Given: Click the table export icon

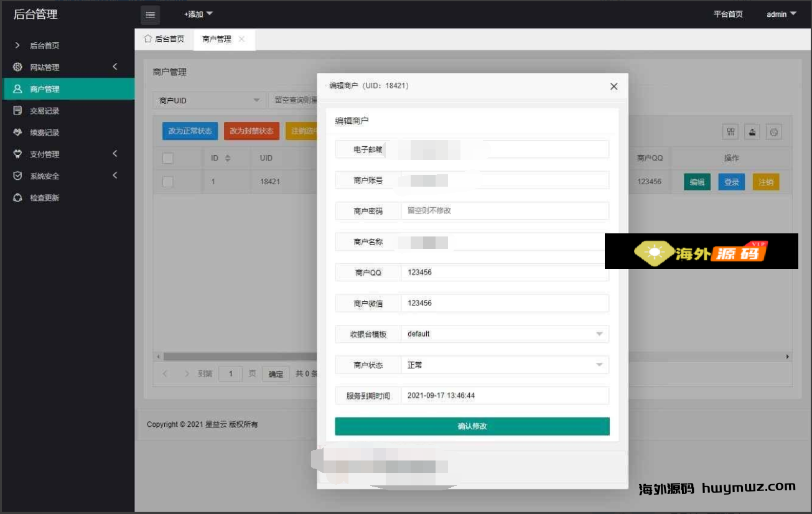Looking at the screenshot, I should [752, 132].
